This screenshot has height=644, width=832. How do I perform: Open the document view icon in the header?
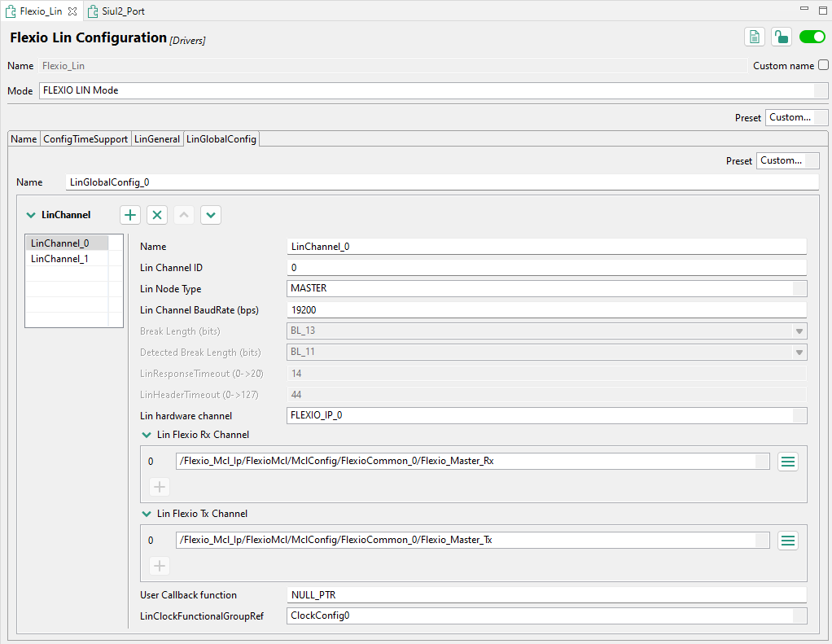pos(754,37)
